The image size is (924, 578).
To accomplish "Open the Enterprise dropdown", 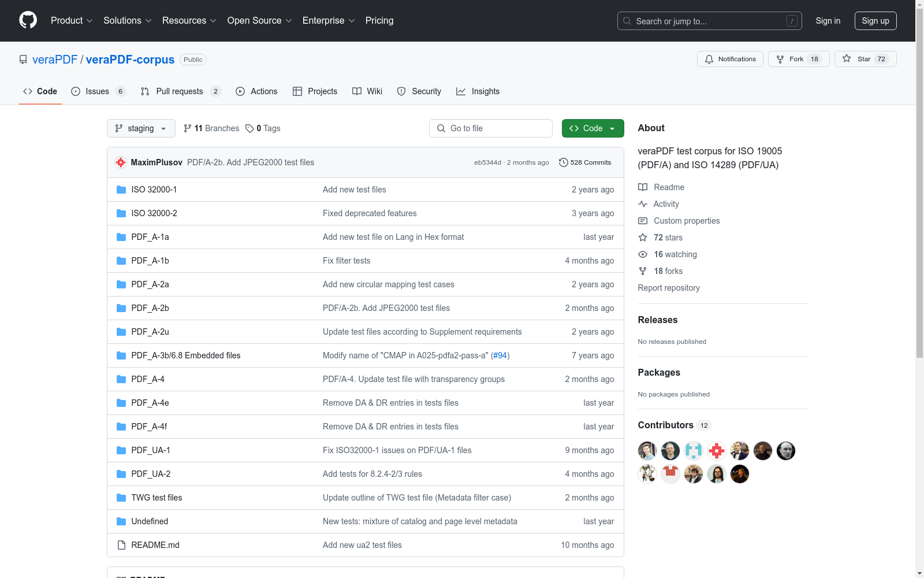I will 329,21.
